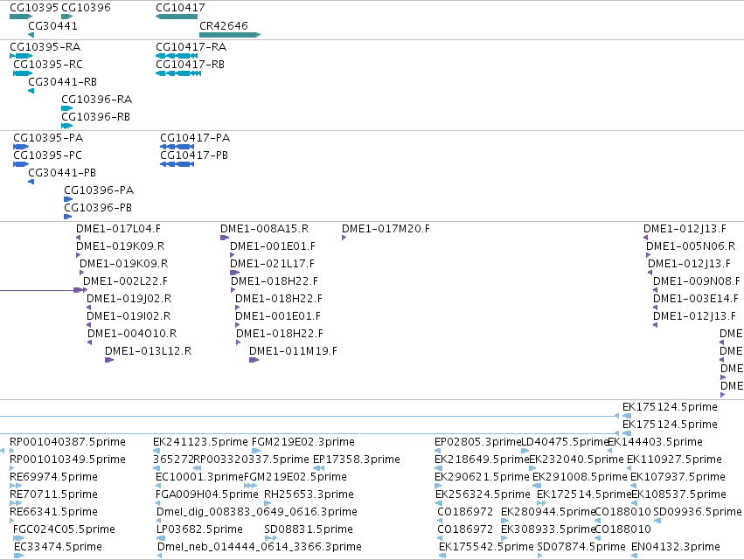Select clone end DME1-017L04.F
This screenshot has height=560, width=744.
click(119, 229)
